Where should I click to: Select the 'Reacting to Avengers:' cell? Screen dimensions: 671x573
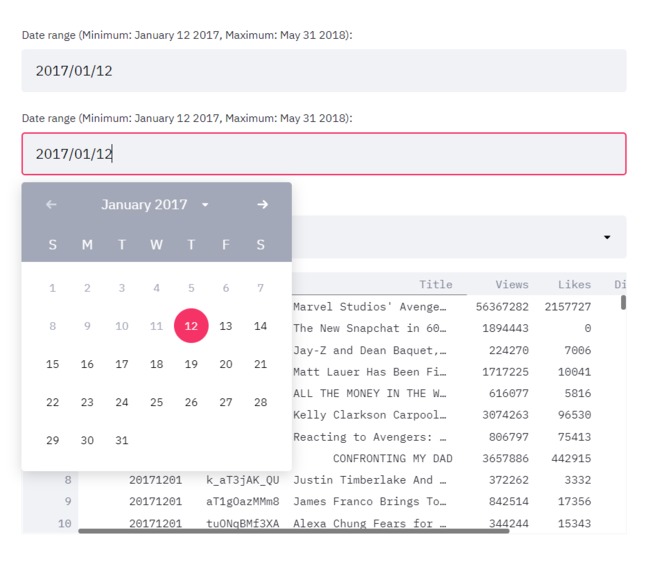point(370,437)
